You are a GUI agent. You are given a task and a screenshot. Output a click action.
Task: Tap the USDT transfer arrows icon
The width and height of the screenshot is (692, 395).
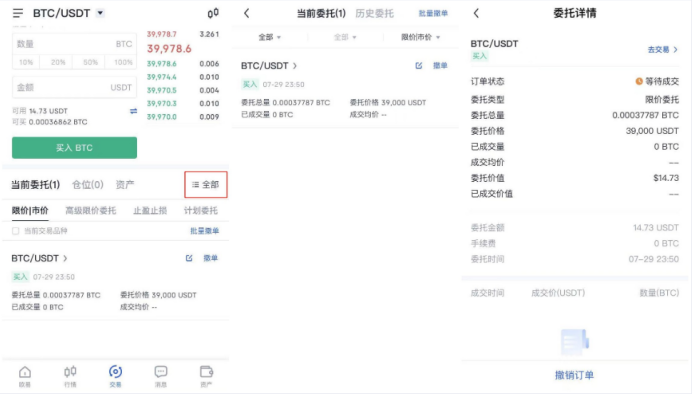coord(133,111)
